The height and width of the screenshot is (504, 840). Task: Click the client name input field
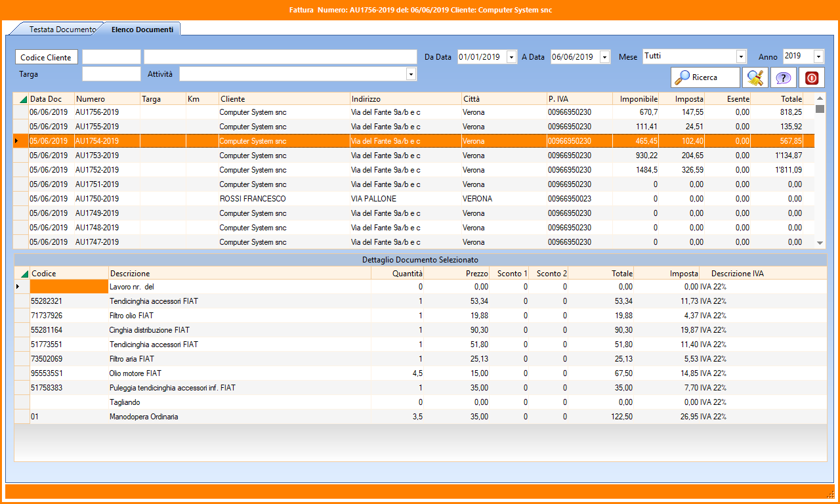pyautogui.click(x=280, y=57)
